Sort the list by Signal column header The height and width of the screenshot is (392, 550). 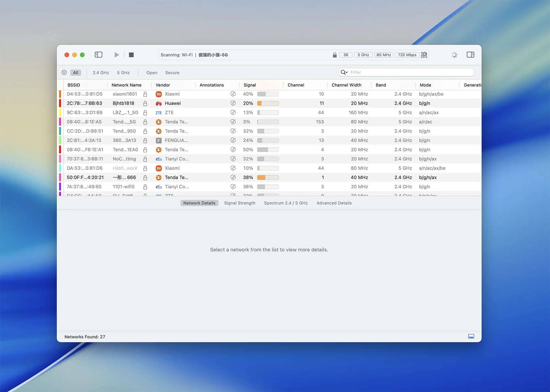coord(250,85)
